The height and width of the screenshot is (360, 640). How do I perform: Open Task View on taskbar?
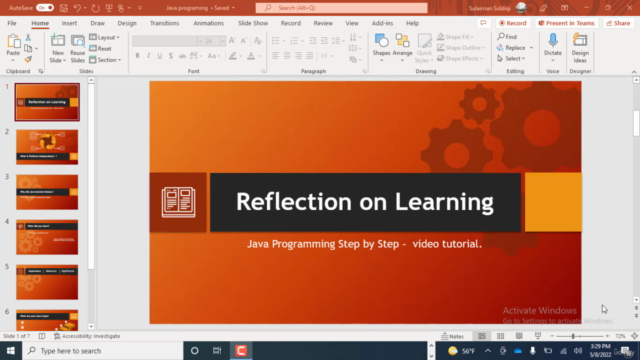(217, 351)
